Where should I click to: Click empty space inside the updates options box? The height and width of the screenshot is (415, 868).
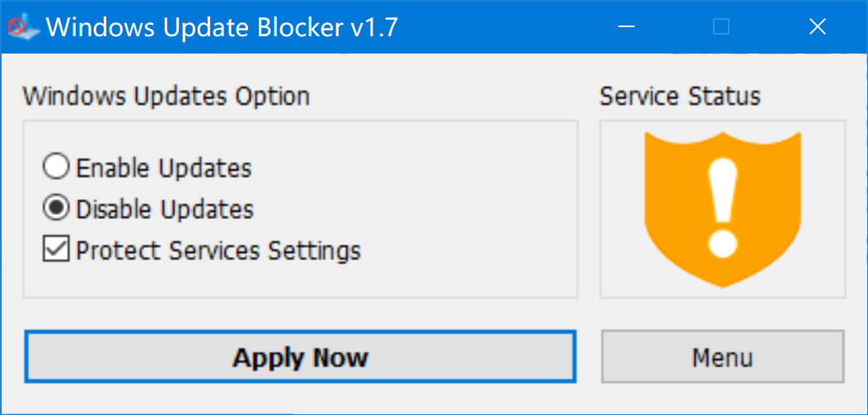click(462, 206)
